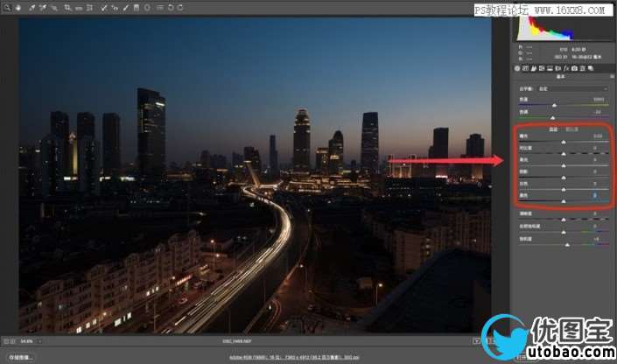Select the Zoom tool in top toolbar
The height and width of the screenshot is (364, 617).
tap(7, 7)
